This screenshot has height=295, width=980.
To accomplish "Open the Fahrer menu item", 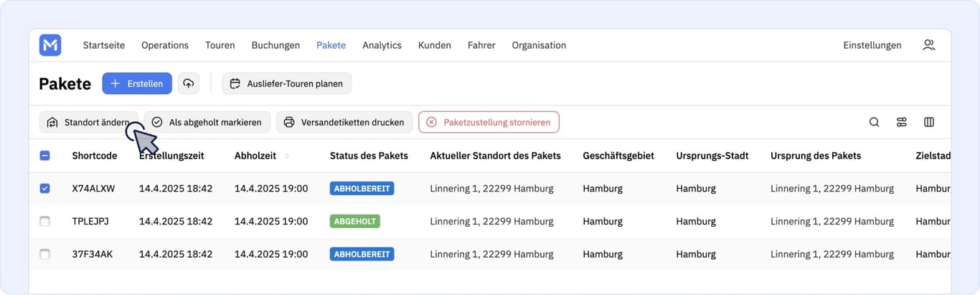I will coord(481,45).
